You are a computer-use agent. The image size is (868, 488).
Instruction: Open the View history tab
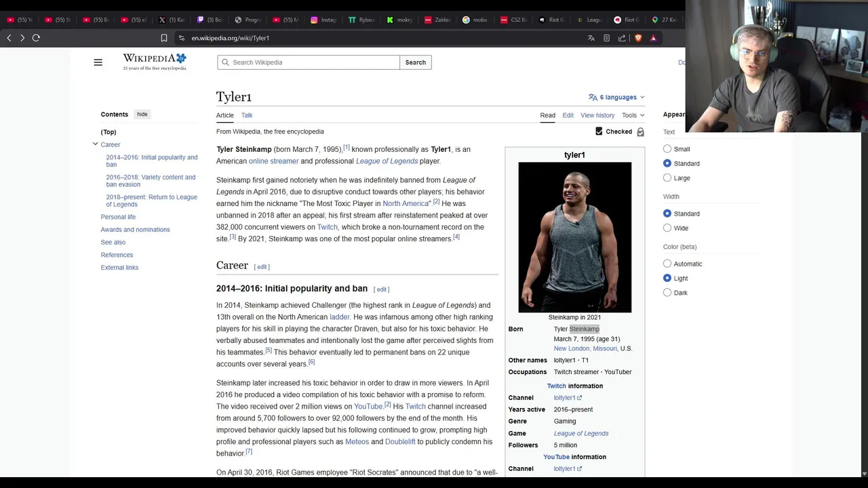point(597,115)
